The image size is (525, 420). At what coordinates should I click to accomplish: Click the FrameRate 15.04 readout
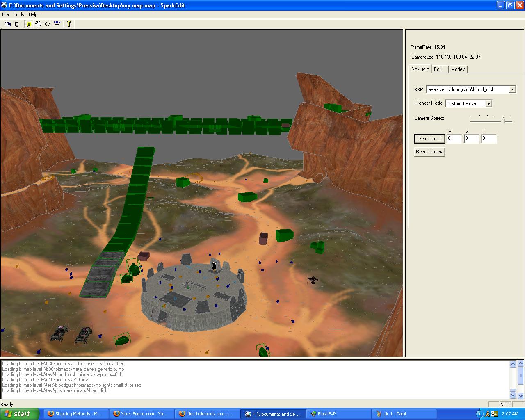(x=427, y=47)
